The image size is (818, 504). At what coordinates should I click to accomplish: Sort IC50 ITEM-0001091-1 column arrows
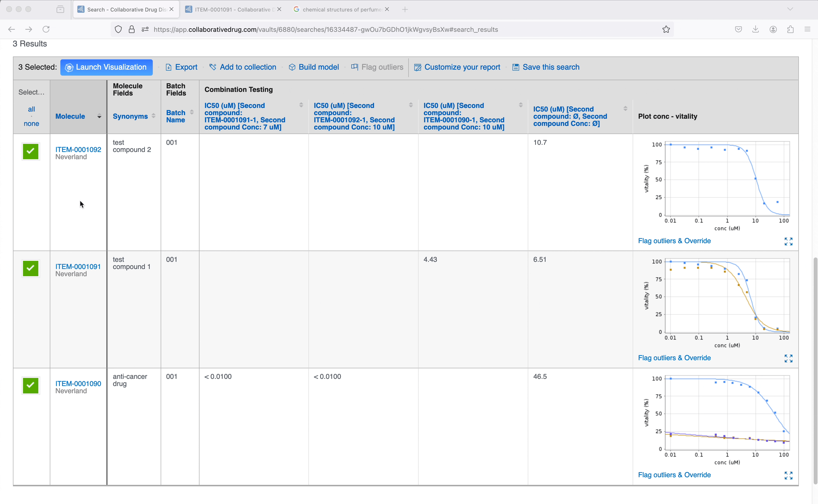point(301,105)
